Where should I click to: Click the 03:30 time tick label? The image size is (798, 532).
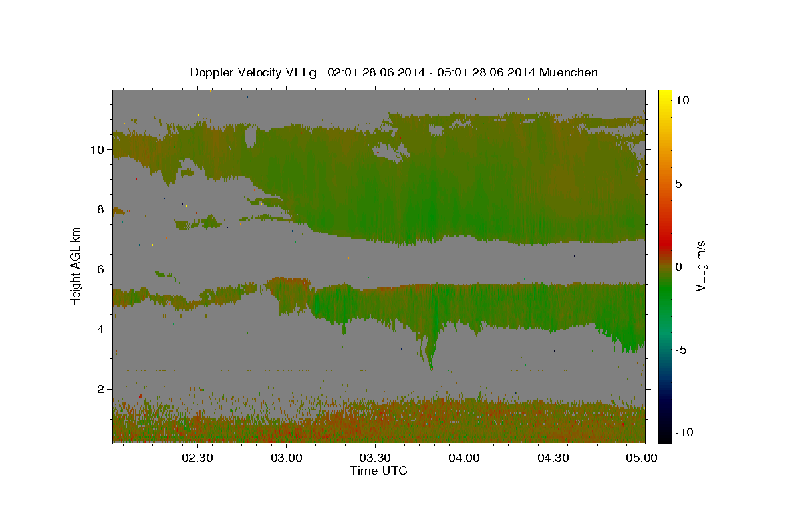coord(375,458)
